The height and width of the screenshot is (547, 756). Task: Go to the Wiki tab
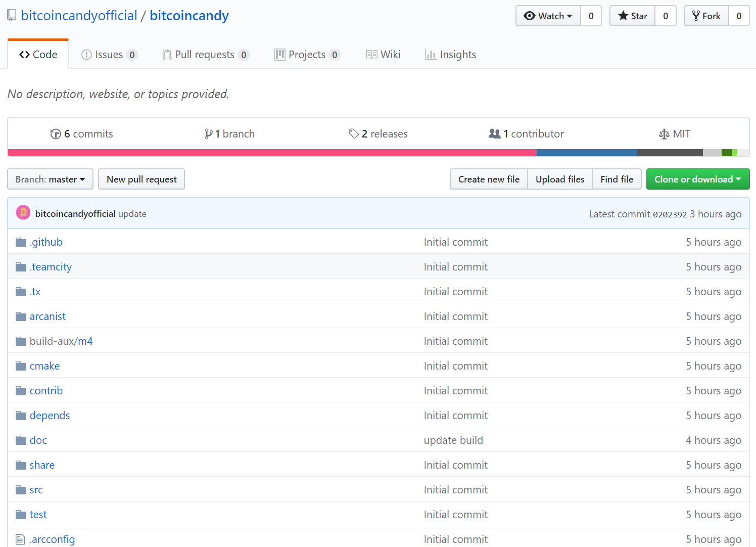click(384, 55)
